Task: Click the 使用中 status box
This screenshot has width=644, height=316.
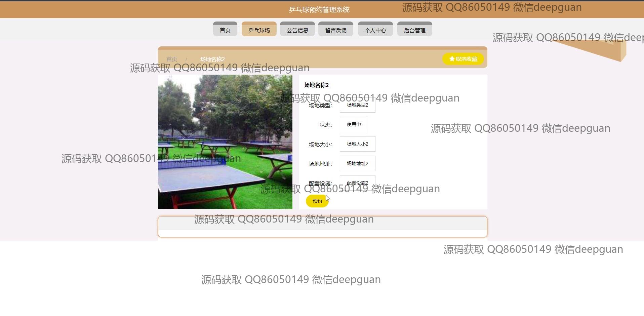Action: pyautogui.click(x=354, y=124)
